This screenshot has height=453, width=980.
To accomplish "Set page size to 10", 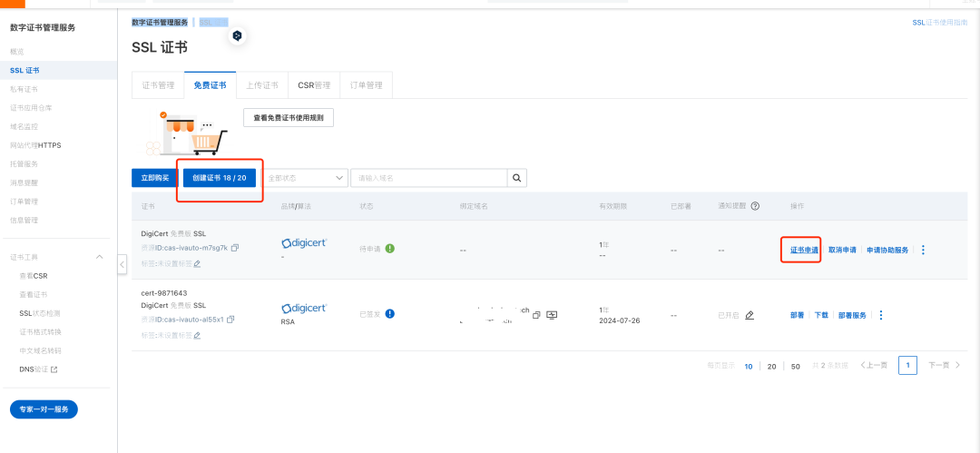I will coord(748,366).
